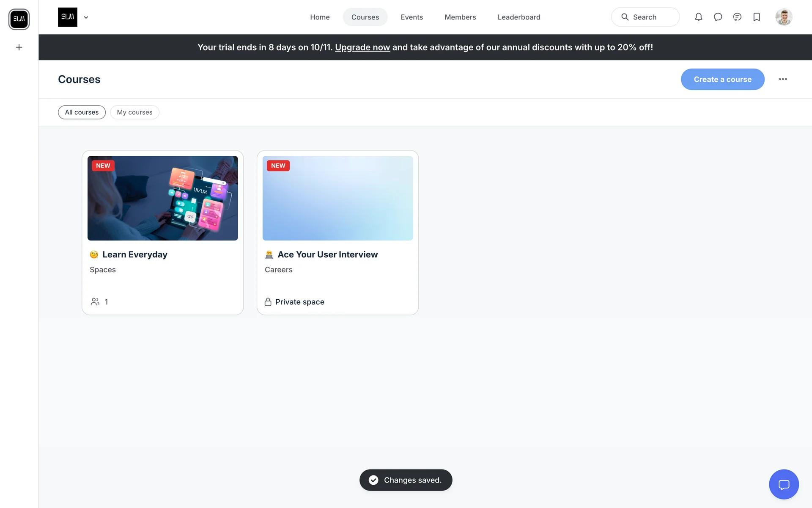
Task: Open the user profile avatar
Action: 784,17
